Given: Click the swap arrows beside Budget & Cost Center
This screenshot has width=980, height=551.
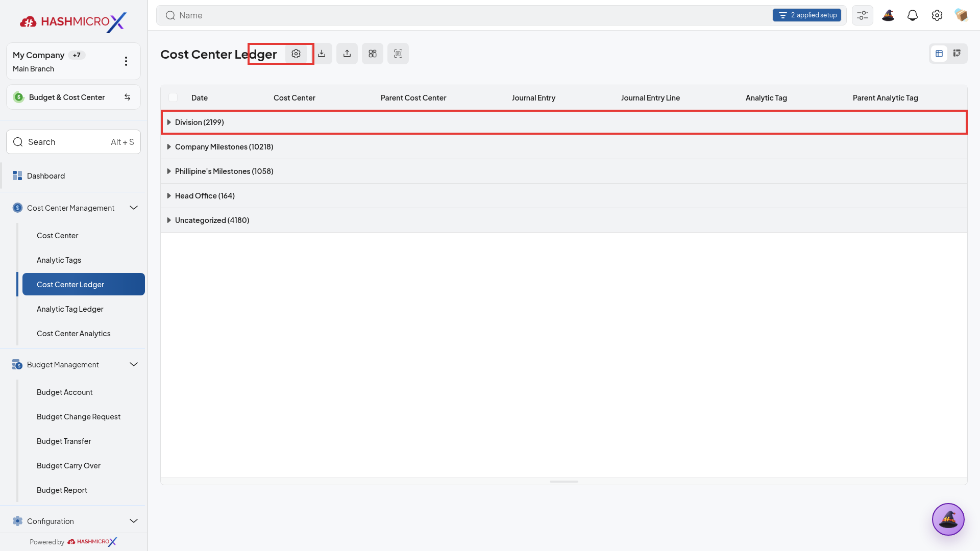Looking at the screenshot, I should coord(128,97).
